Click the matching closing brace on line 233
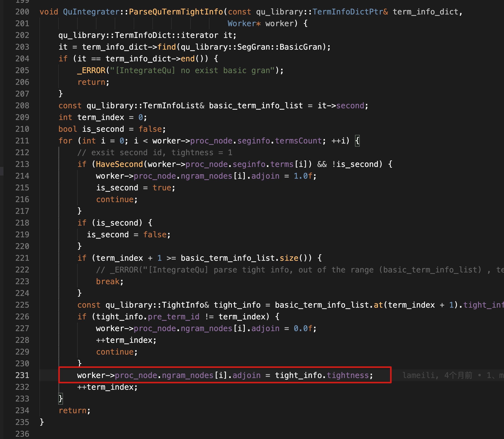Viewport: 504px width, 439px height. (x=61, y=399)
